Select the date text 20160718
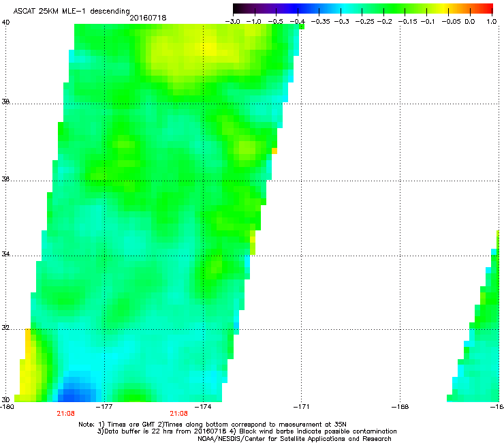This screenshot has width=504, height=443. [x=148, y=18]
